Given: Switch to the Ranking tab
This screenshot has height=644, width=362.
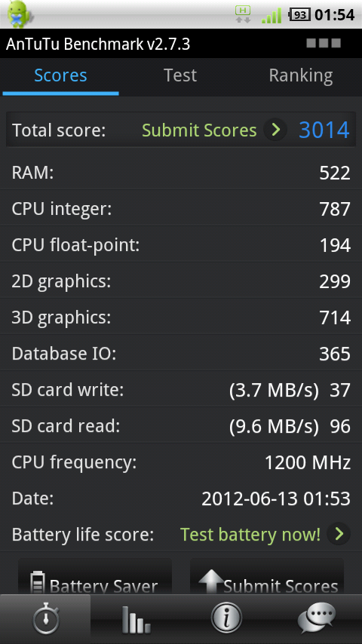Looking at the screenshot, I should [x=301, y=76].
